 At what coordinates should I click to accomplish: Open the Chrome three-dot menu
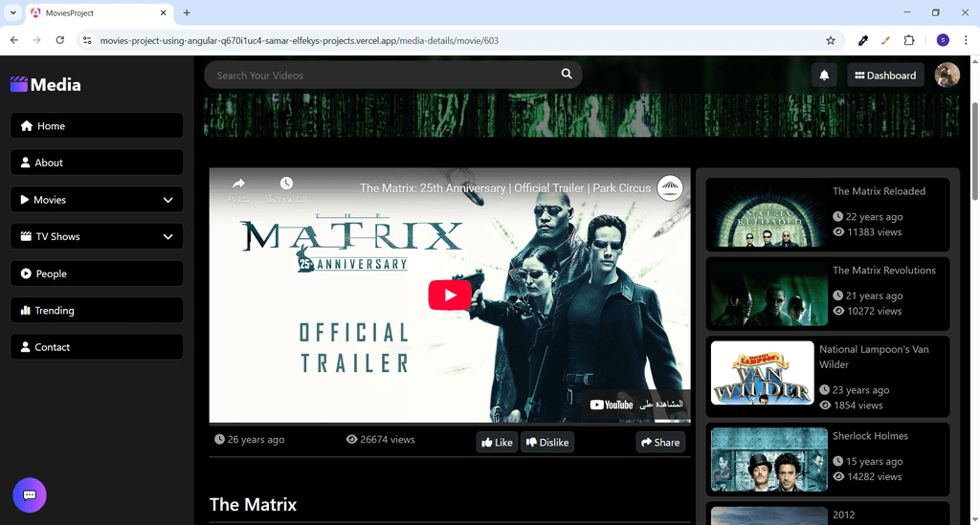coord(966,40)
